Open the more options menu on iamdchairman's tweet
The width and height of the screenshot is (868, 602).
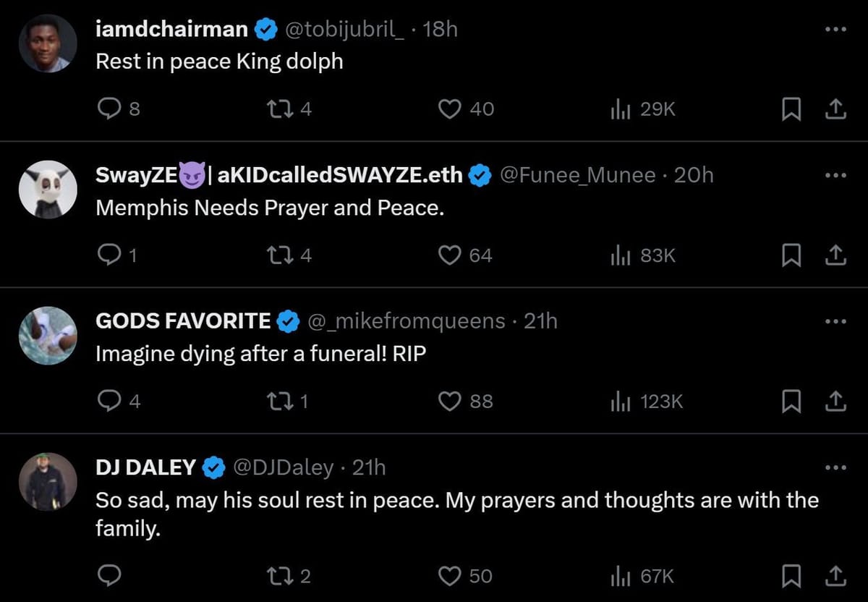point(836,29)
